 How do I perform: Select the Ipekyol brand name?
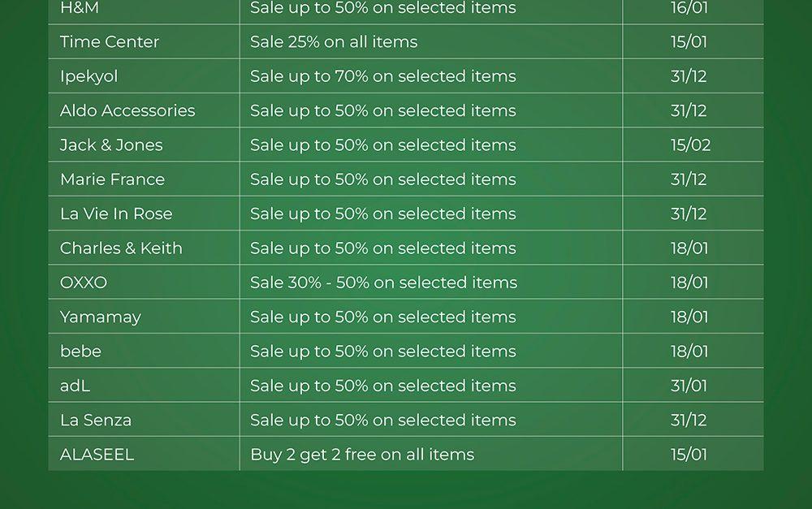pos(89,76)
